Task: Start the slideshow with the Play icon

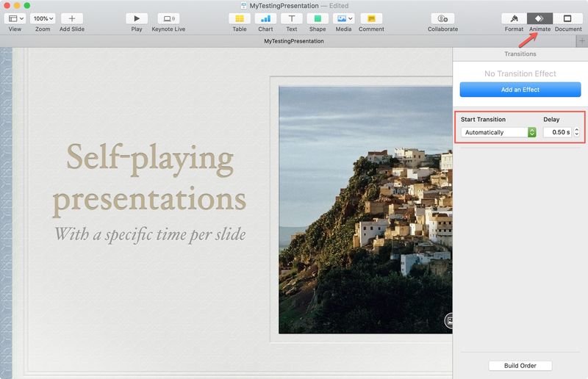Action: [x=137, y=18]
